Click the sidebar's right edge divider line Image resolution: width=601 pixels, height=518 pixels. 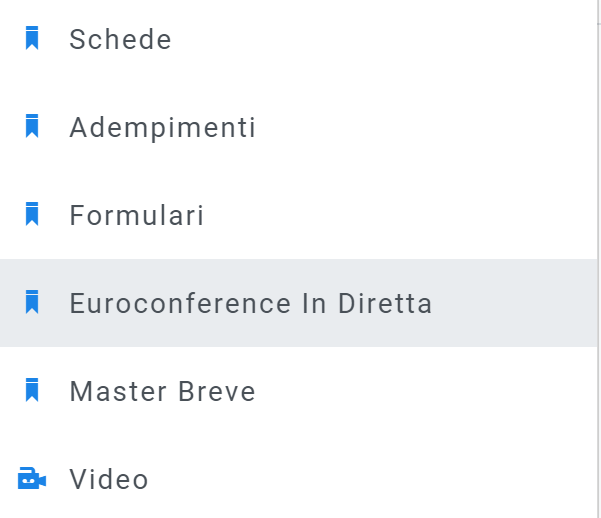coord(598,200)
